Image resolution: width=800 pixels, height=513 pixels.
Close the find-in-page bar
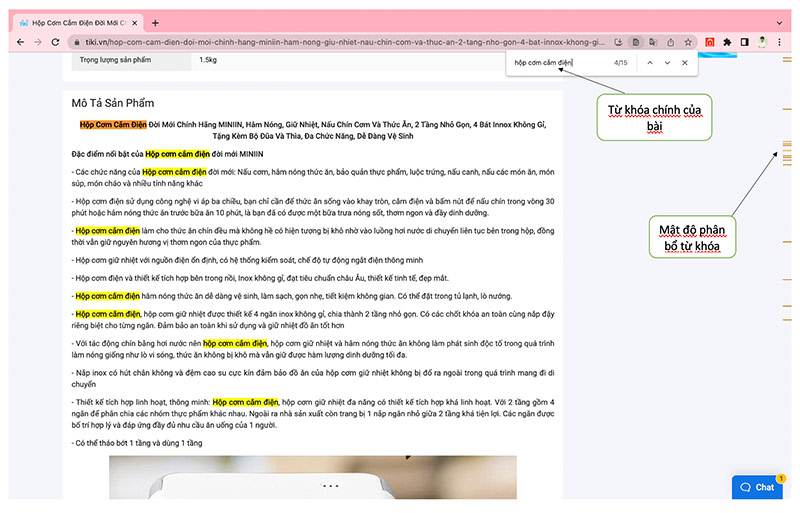point(685,63)
